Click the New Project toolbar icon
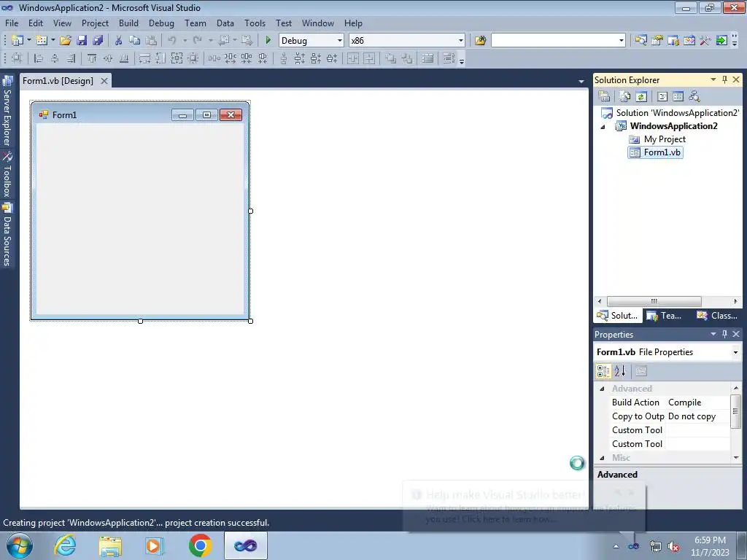The width and height of the screenshot is (747, 560). 18,41
